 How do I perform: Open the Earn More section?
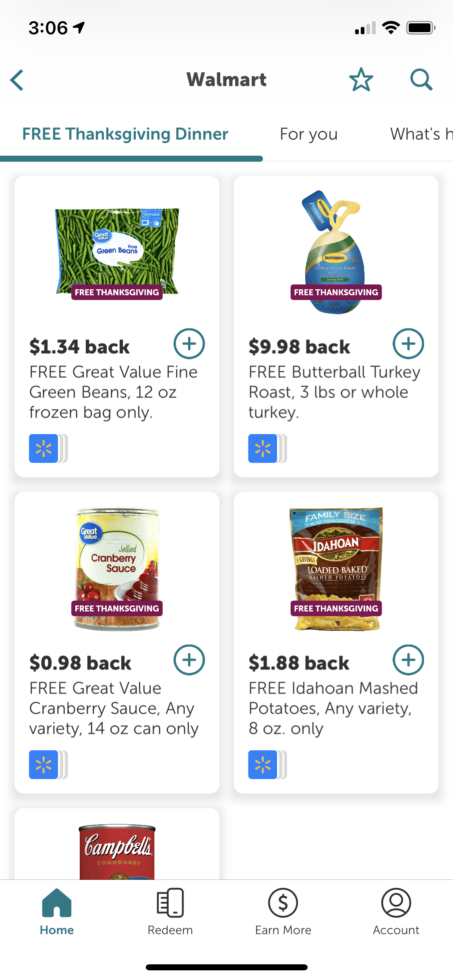(x=283, y=912)
